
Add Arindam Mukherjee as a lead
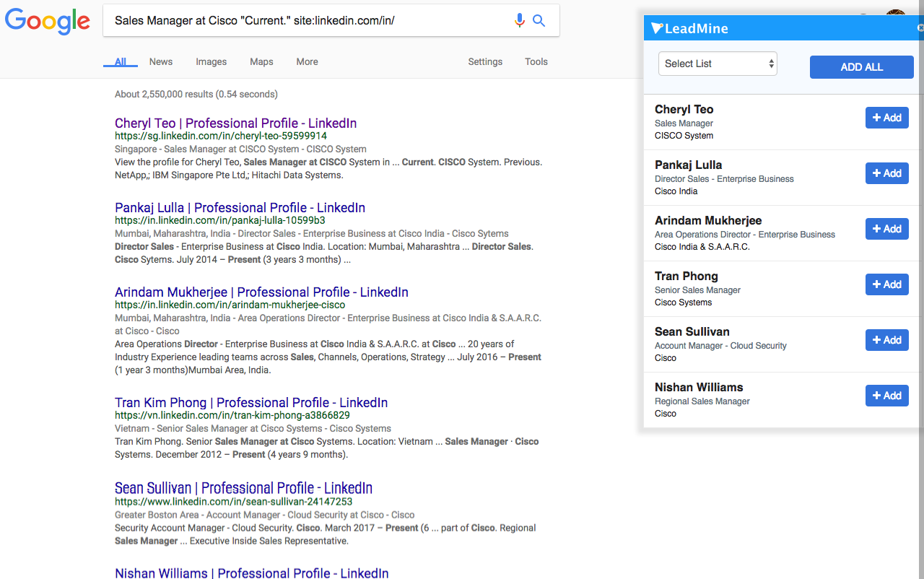click(x=886, y=229)
